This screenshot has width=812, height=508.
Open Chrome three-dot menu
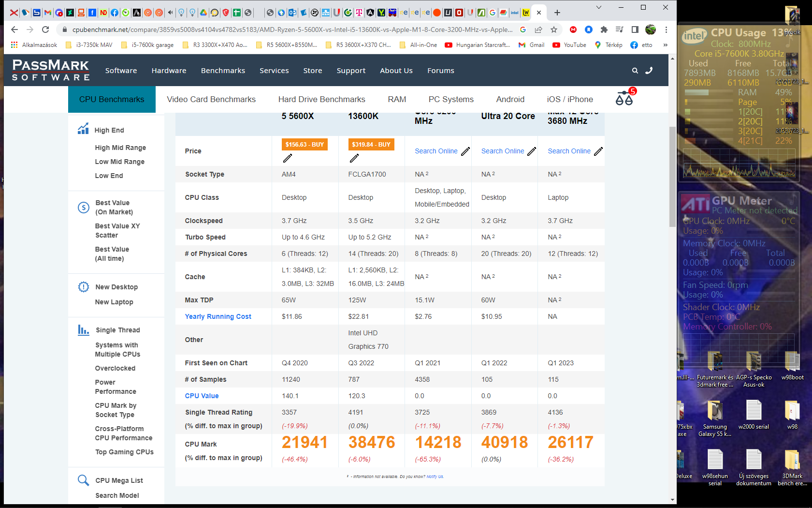click(666, 30)
